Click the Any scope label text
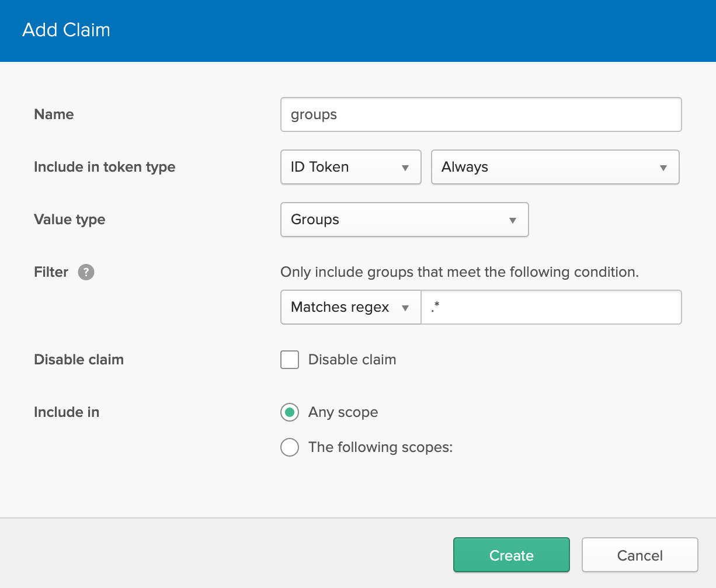The image size is (716, 588). [x=343, y=412]
